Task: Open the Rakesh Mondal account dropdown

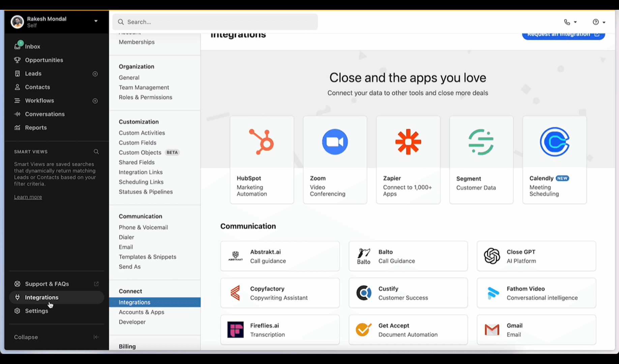Action: (x=96, y=21)
